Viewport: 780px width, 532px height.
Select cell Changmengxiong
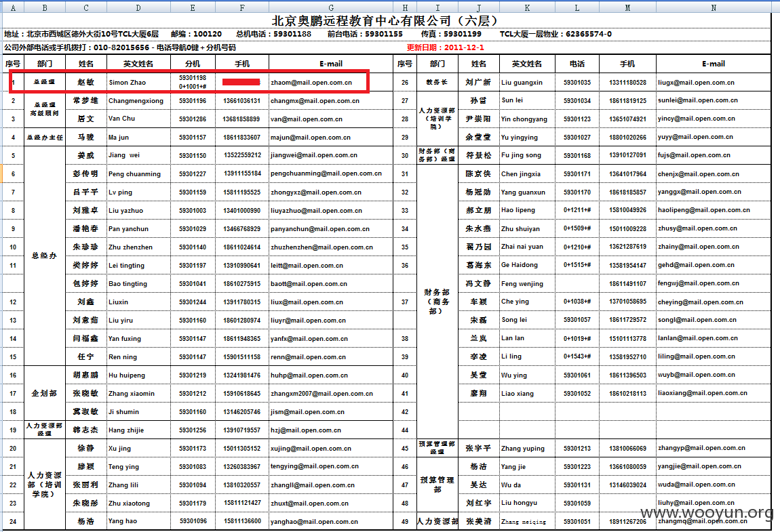point(136,100)
